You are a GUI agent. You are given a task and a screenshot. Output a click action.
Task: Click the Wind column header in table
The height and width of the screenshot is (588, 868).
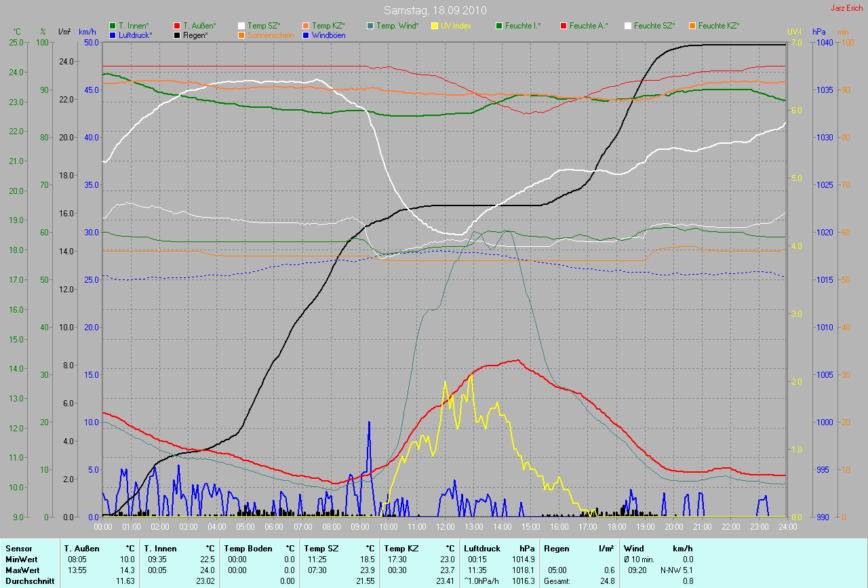point(633,548)
